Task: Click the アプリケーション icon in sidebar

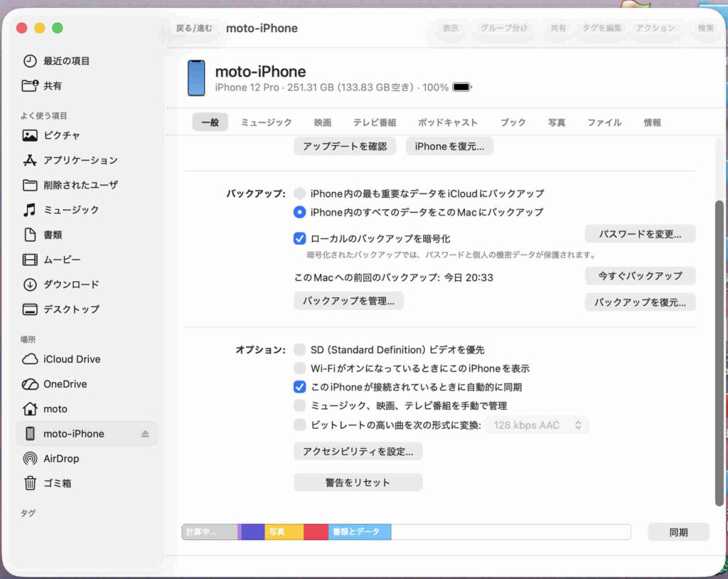Action: tap(30, 160)
